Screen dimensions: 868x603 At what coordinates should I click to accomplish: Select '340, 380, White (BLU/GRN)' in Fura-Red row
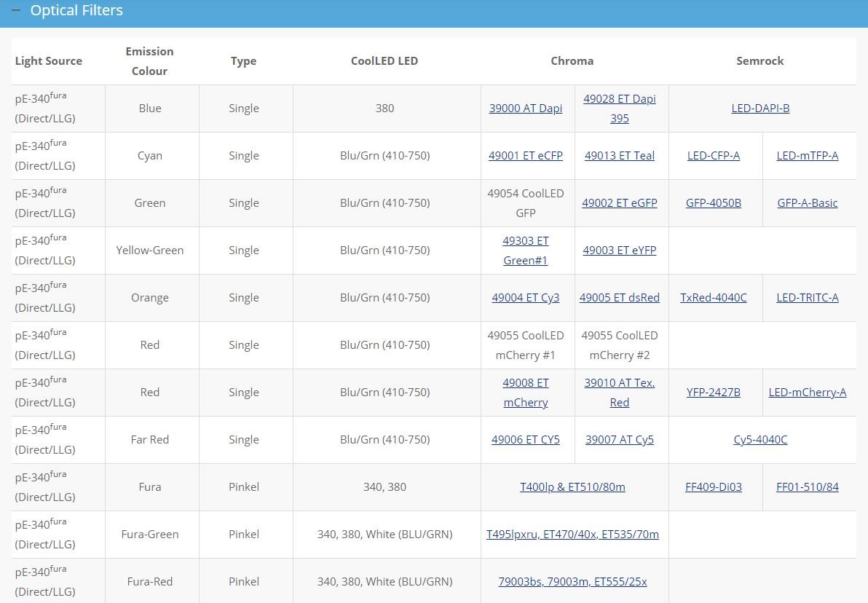(x=384, y=582)
